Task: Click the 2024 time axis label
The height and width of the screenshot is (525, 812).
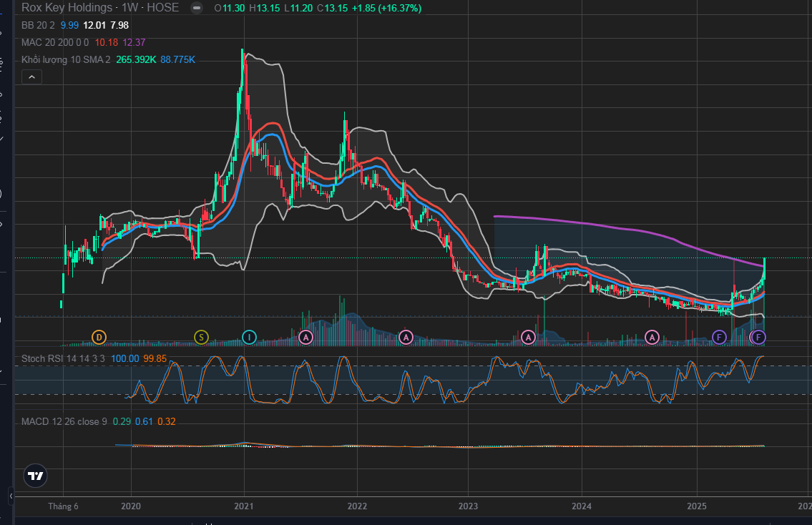Action: [582, 506]
